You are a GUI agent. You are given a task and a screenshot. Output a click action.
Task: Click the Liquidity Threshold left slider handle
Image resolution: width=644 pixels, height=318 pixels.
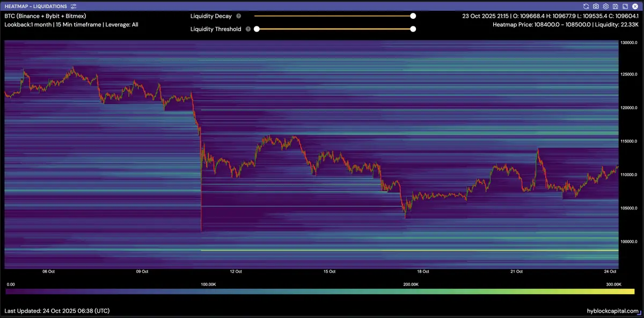pos(257,29)
